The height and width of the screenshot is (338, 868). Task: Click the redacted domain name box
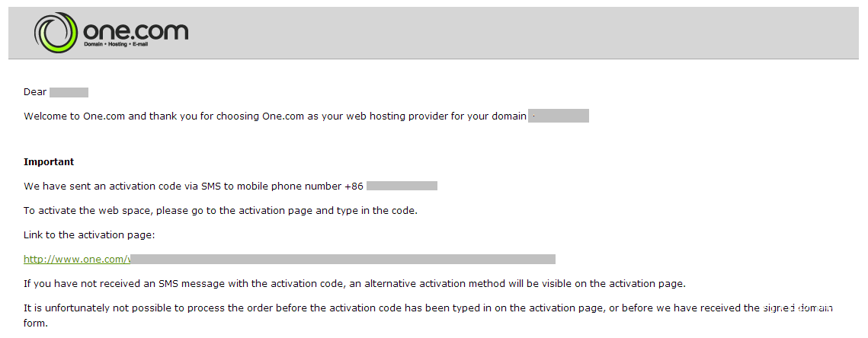click(559, 116)
